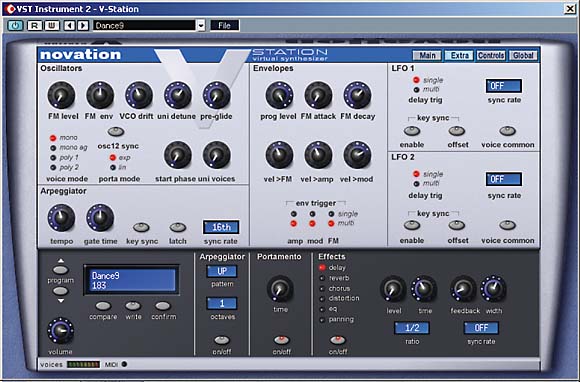The height and width of the screenshot is (382, 580).
Task: Open arpeggiator octaves selector
Action: (222, 304)
